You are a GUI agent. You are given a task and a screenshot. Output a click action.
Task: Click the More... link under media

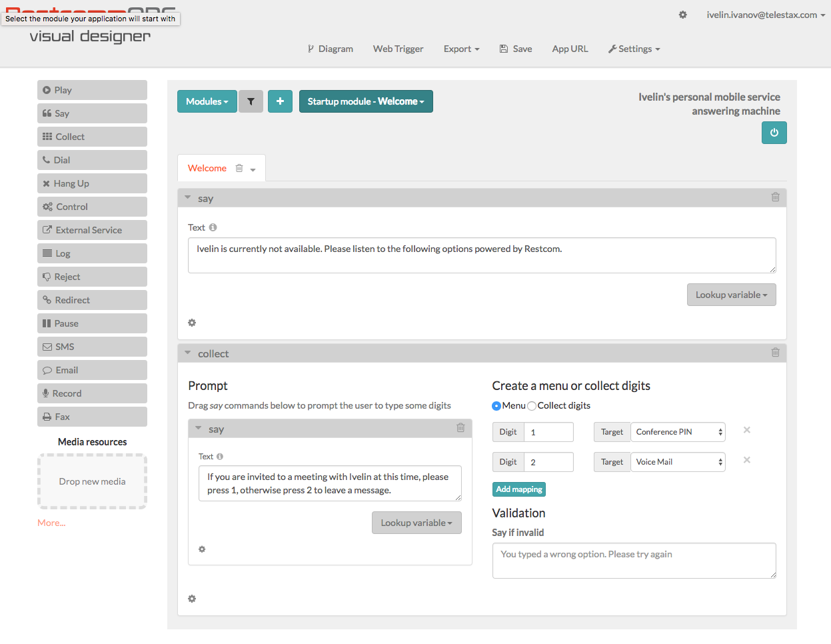pyautogui.click(x=51, y=523)
